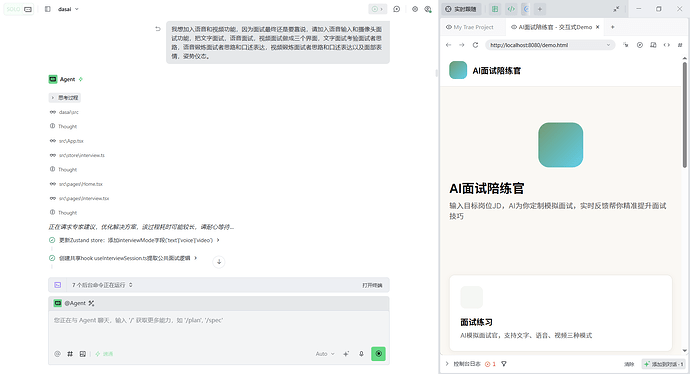690x374 pixels.
Task: Close the AI面试陪练官 Demo tab
Action: [x=598, y=27]
